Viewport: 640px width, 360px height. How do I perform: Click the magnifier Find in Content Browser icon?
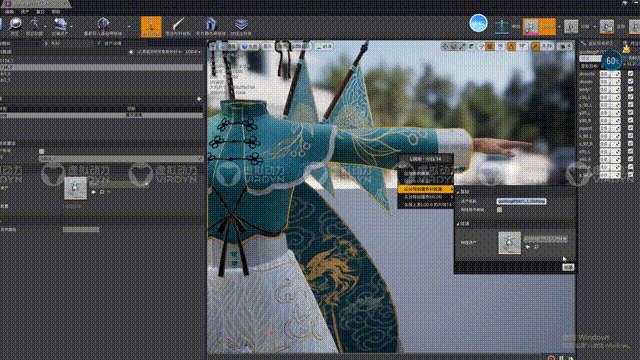pos(15,24)
